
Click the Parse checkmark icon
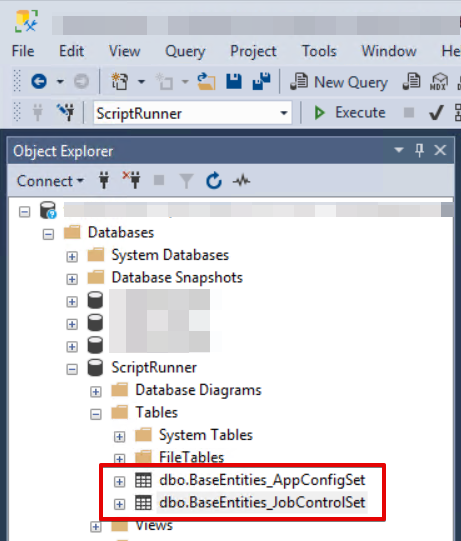click(436, 112)
